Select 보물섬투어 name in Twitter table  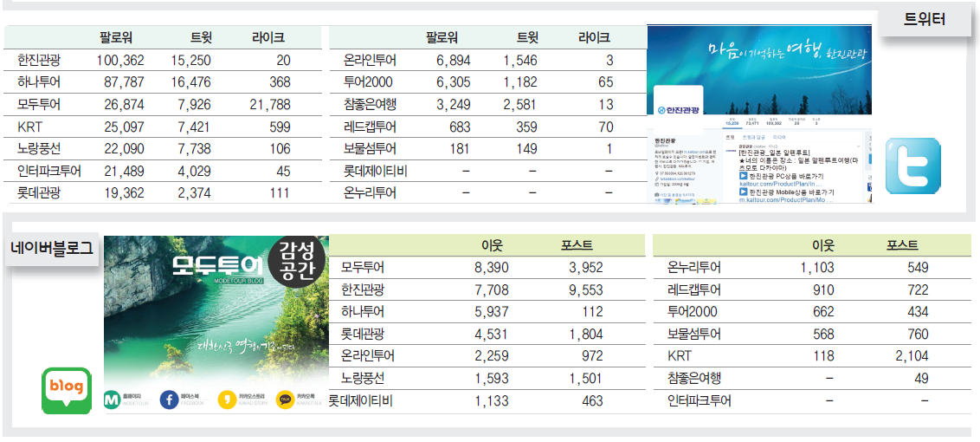pos(370,148)
